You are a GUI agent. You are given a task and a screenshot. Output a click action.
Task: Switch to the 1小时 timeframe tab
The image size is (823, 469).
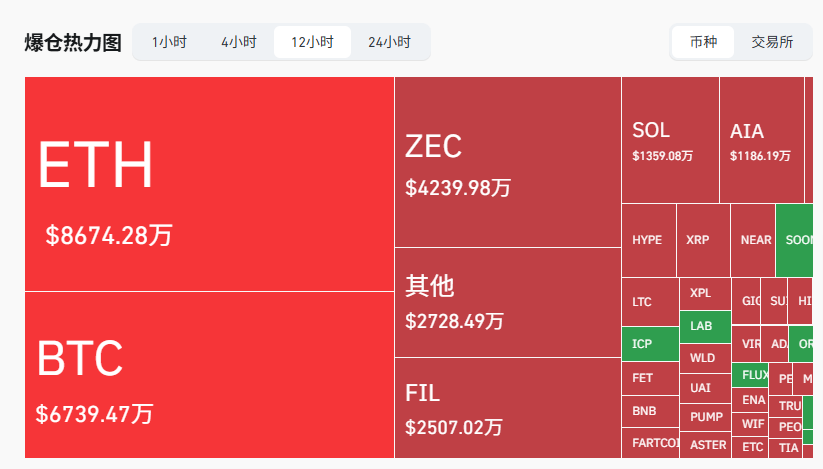click(x=169, y=42)
